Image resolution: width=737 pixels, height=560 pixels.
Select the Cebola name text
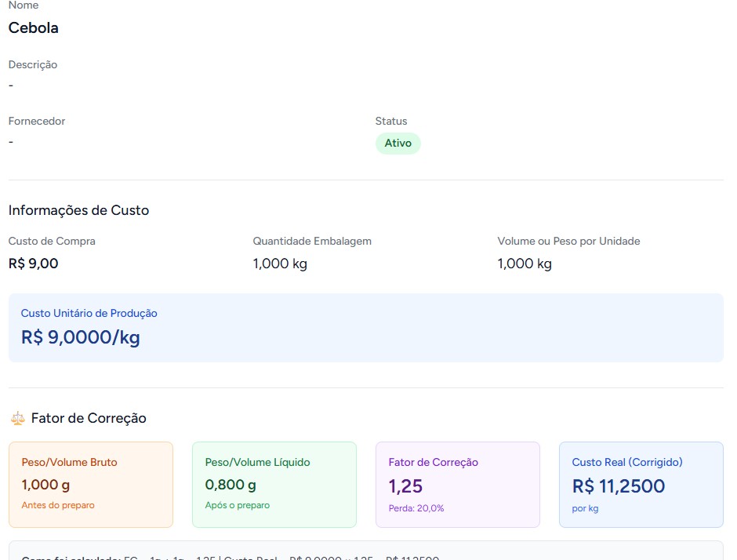34,28
